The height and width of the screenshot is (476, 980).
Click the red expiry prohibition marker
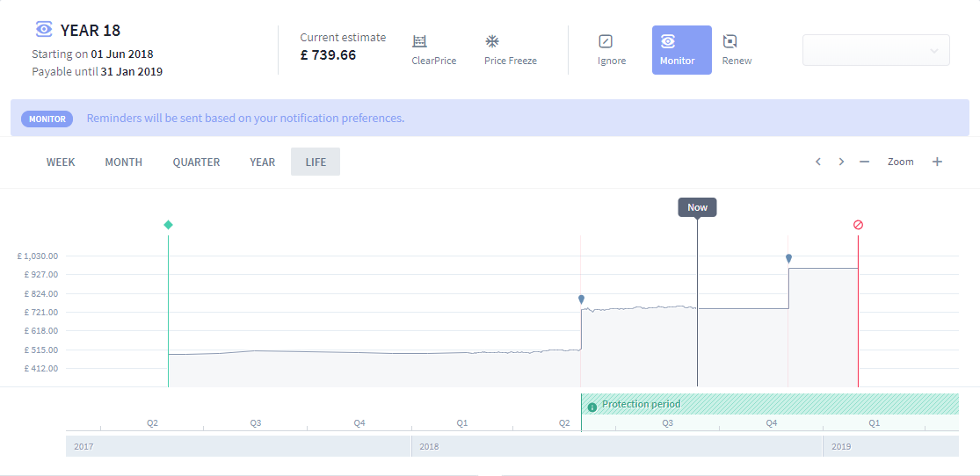tap(858, 225)
